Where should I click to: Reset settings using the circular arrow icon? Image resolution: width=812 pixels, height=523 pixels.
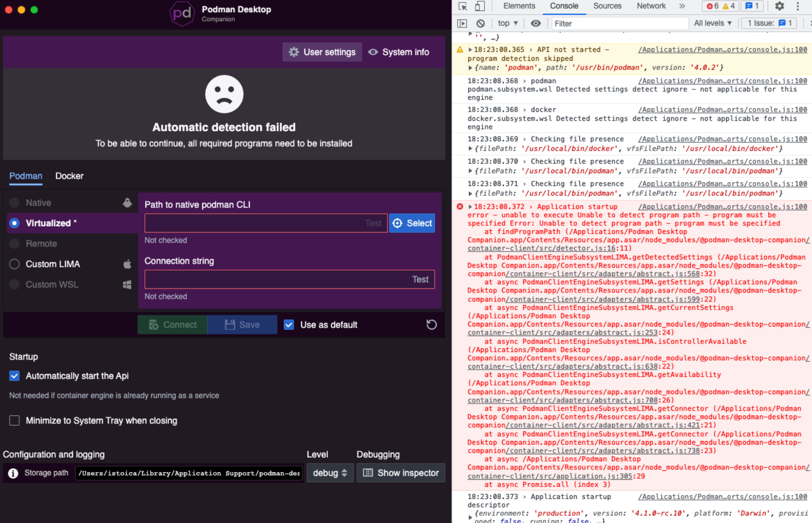(x=432, y=325)
